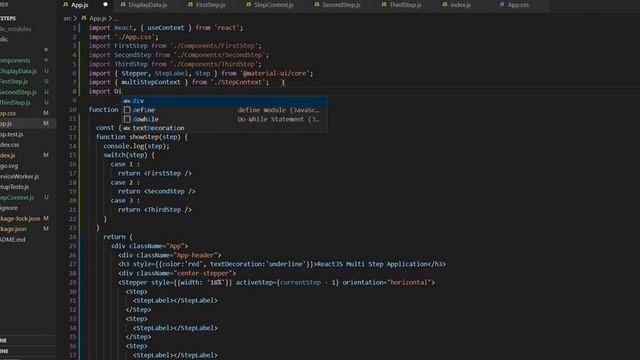Choose the 'textDecoration' autocomplete suggestion
Viewport: 640px width, 360px height.
[224, 128]
